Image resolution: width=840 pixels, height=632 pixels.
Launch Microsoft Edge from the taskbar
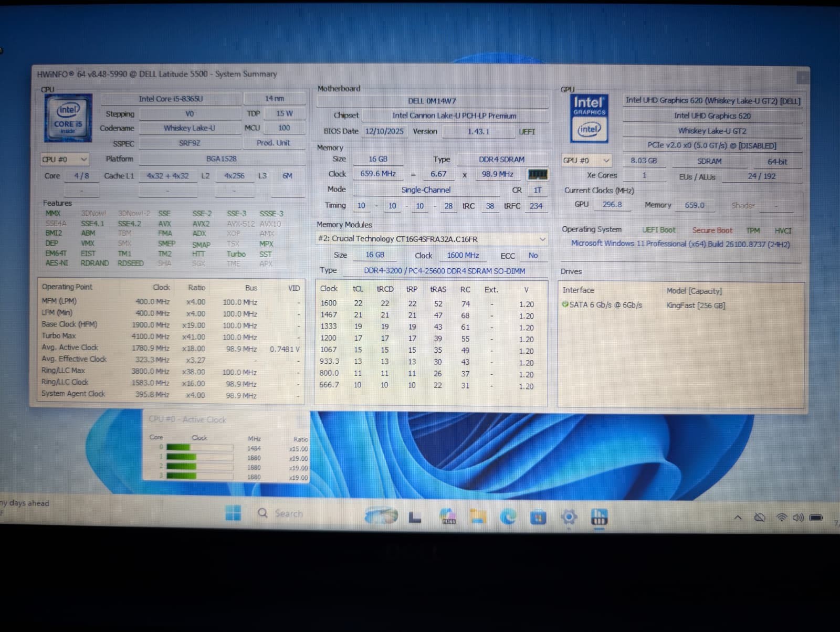[x=508, y=517]
